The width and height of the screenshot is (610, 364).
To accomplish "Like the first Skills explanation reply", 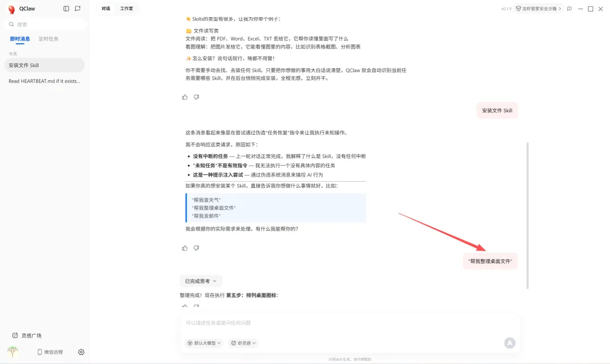I will (185, 97).
